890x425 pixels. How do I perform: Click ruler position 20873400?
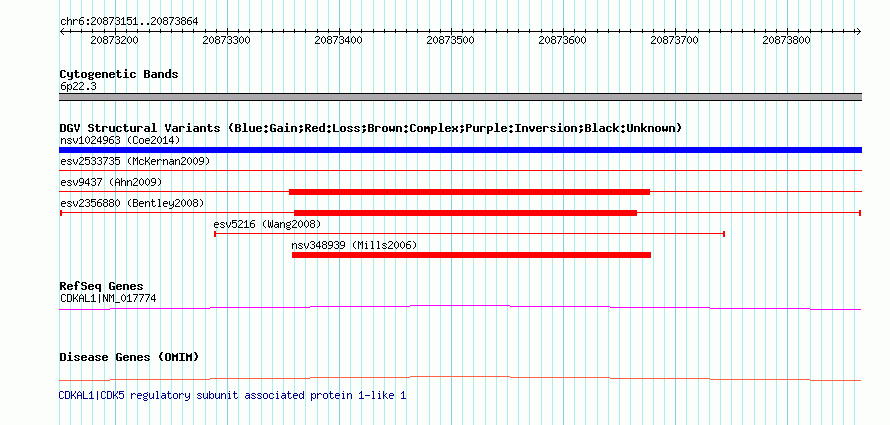[x=339, y=40]
